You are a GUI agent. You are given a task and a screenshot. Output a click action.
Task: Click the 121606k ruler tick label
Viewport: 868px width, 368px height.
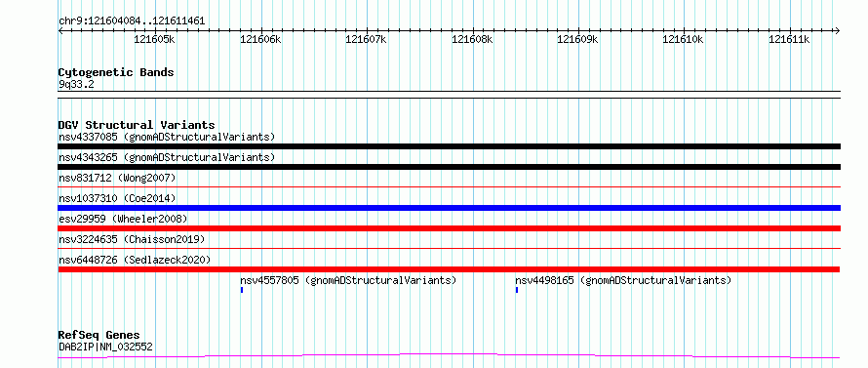pyautogui.click(x=260, y=39)
